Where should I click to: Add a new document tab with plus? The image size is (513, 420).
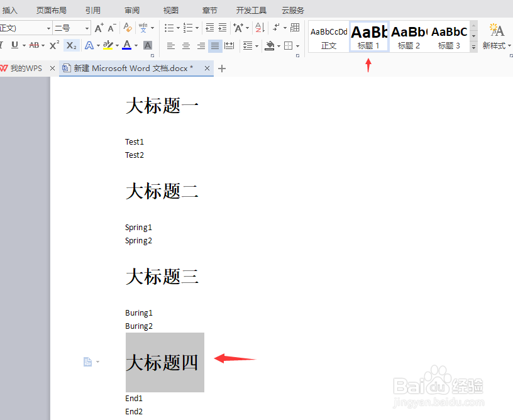point(222,69)
